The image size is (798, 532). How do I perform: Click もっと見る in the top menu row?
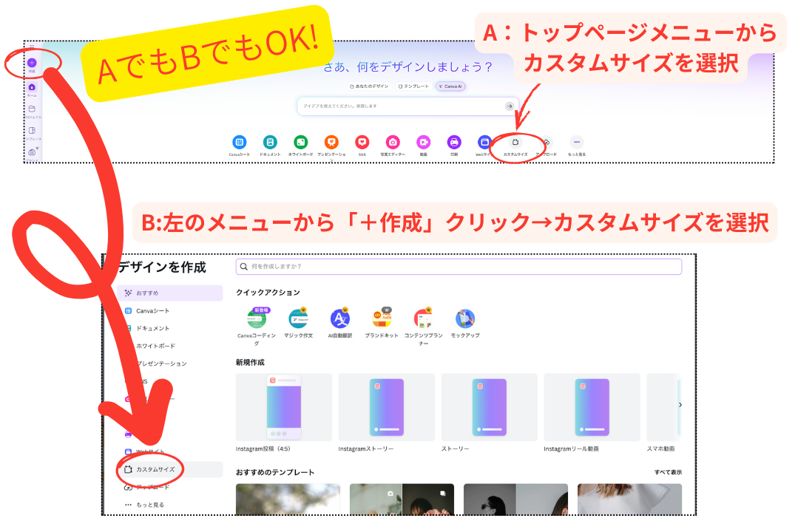pyautogui.click(x=575, y=141)
